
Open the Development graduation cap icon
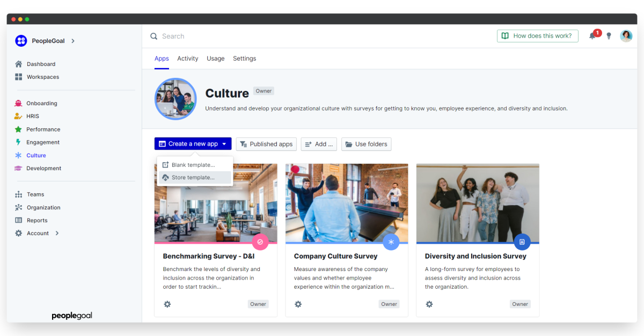pyautogui.click(x=18, y=168)
